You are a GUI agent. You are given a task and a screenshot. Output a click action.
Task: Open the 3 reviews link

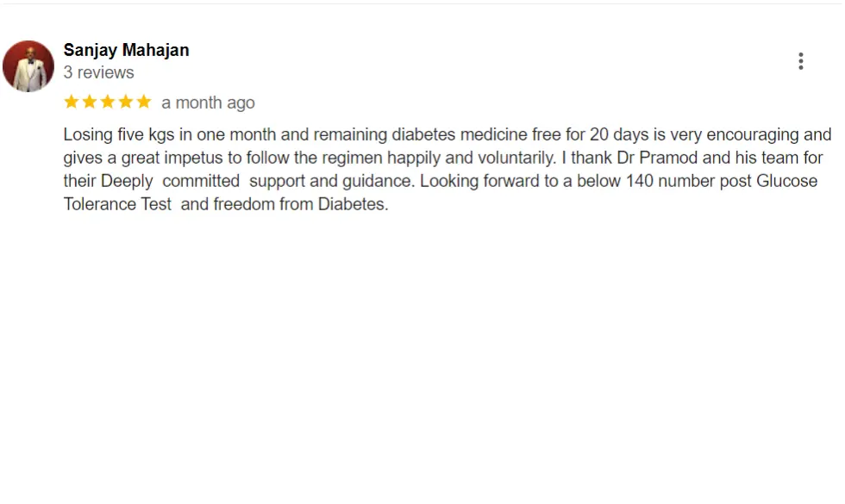98,72
